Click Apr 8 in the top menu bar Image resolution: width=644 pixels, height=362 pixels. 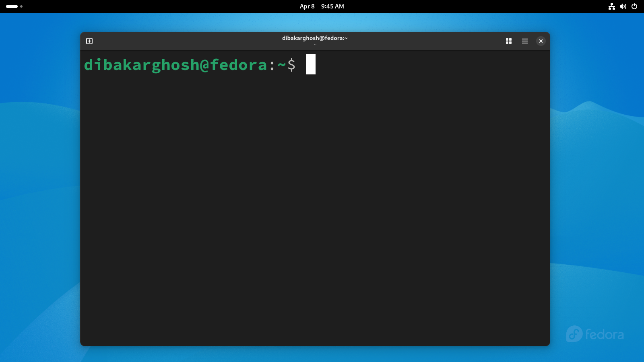click(x=307, y=6)
